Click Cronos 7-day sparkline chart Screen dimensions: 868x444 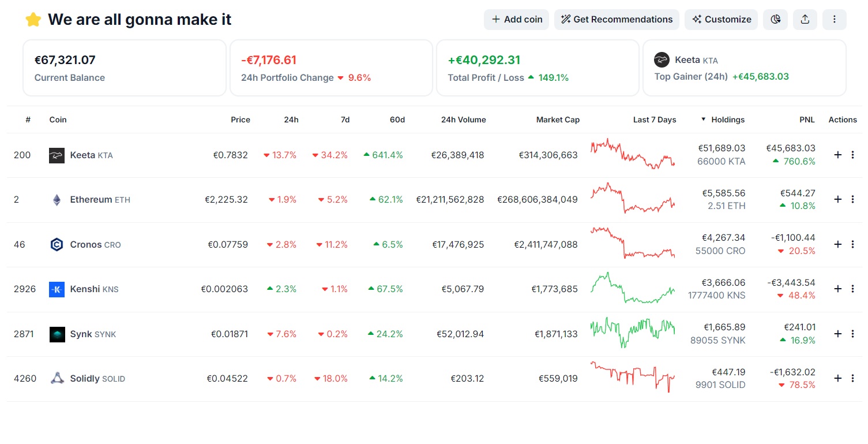coord(633,242)
